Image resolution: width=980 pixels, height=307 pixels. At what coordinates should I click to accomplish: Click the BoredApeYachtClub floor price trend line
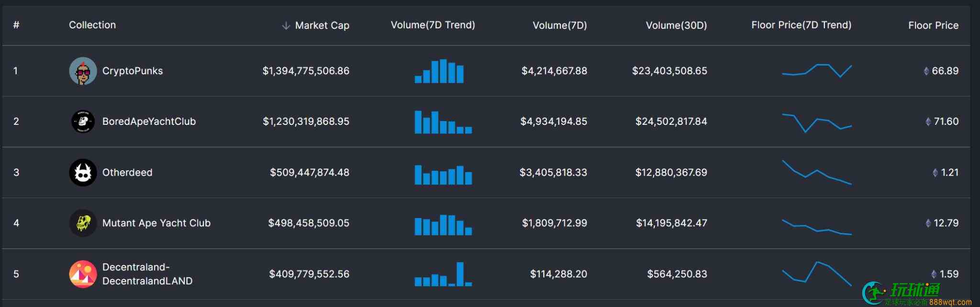tap(817, 122)
